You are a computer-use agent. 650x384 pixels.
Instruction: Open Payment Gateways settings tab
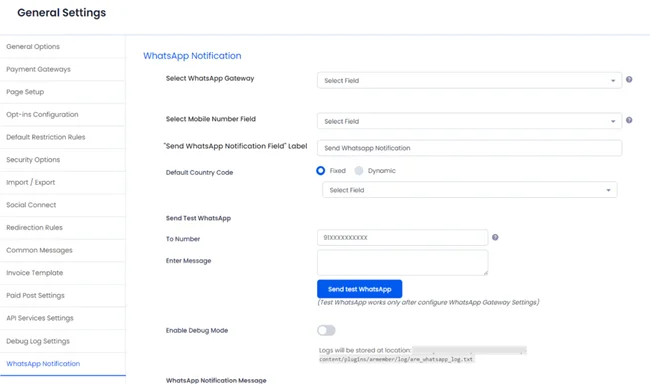[x=62, y=69]
